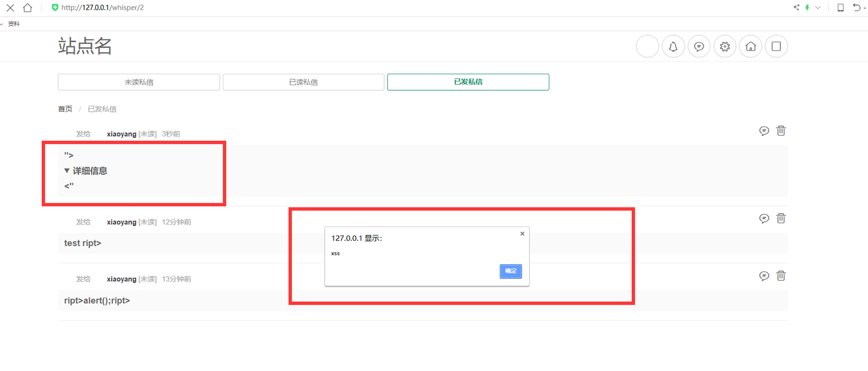The width and height of the screenshot is (868, 371).
Task: Delete the 12分钟前 message trash icon
Action: (781, 218)
